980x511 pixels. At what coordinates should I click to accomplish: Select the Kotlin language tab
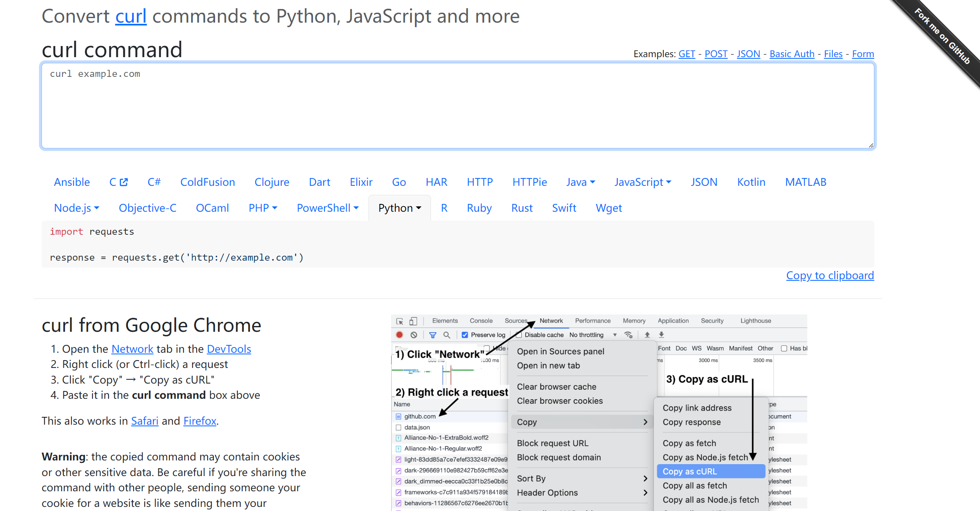pos(751,182)
